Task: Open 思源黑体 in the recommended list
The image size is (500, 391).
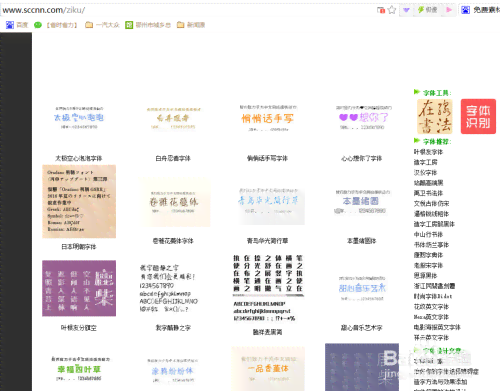Action: [425, 276]
